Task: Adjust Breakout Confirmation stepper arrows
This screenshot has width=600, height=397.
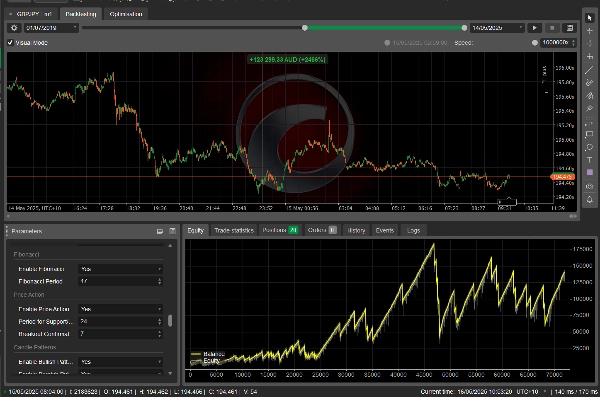Action: (160, 334)
